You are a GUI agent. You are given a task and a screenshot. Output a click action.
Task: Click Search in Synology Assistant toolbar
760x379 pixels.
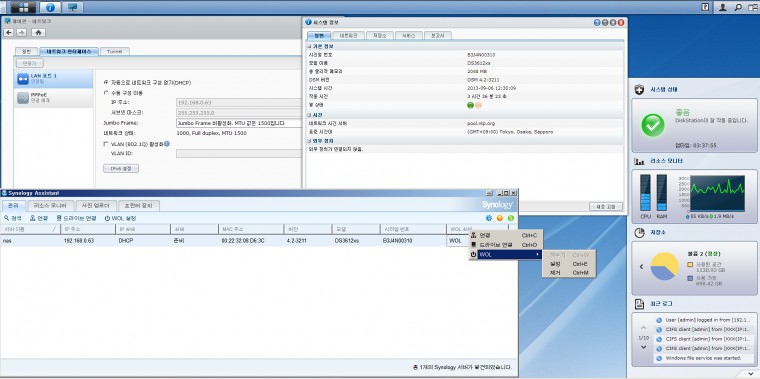point(13,219)
